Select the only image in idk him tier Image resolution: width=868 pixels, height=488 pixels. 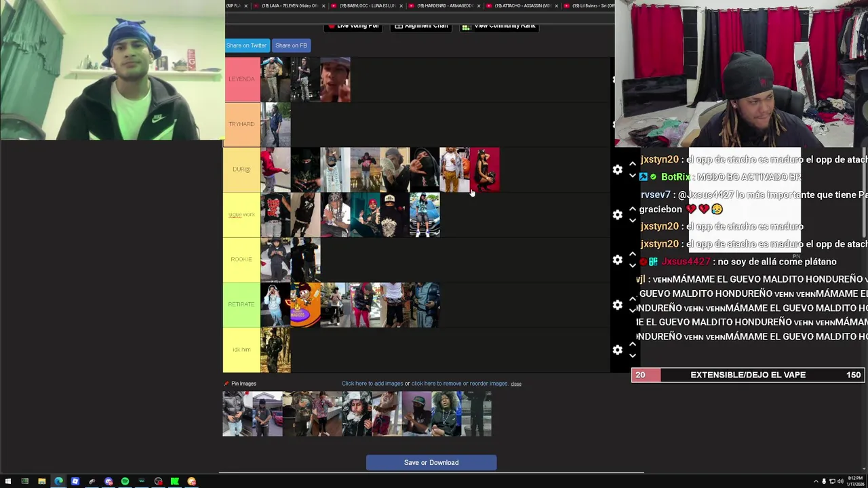(276, 350)
